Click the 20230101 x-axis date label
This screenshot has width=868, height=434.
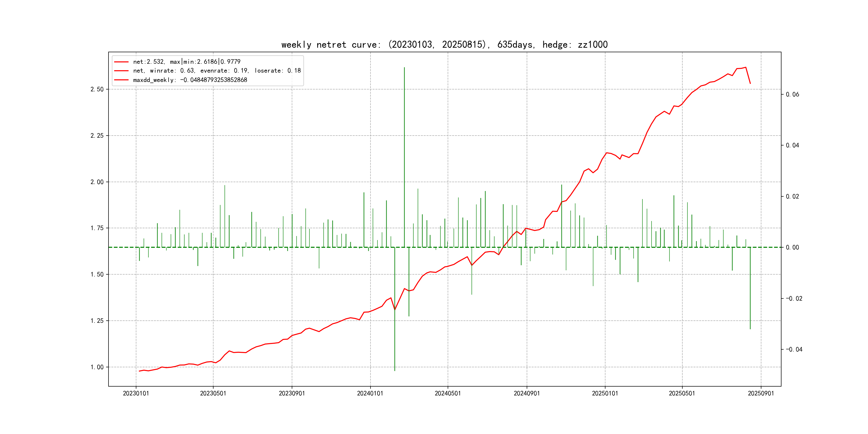click(136, 393)
